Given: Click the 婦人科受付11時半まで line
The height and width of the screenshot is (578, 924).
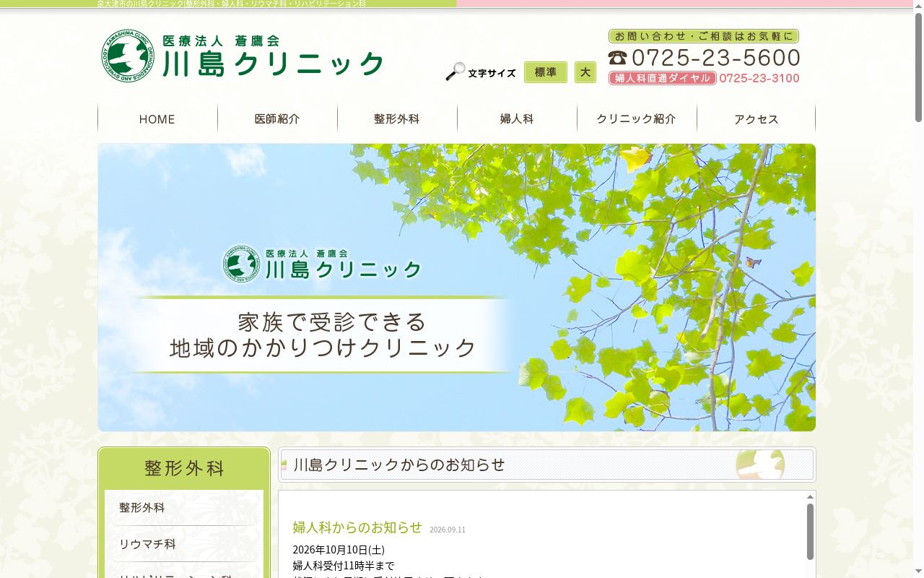Looking at the screenshot, I should coord(344,566).
